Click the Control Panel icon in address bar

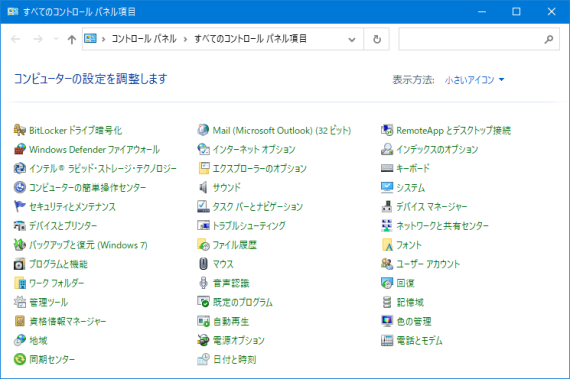point(91,39)
